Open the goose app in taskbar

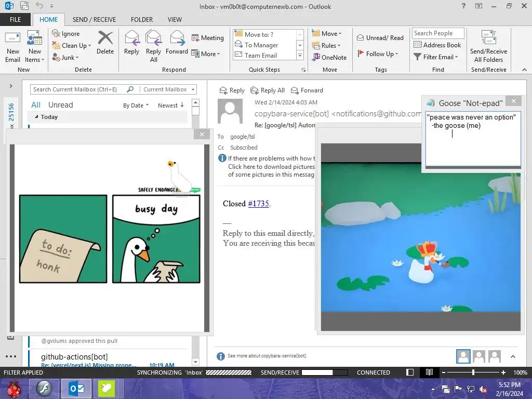[106, 389]
